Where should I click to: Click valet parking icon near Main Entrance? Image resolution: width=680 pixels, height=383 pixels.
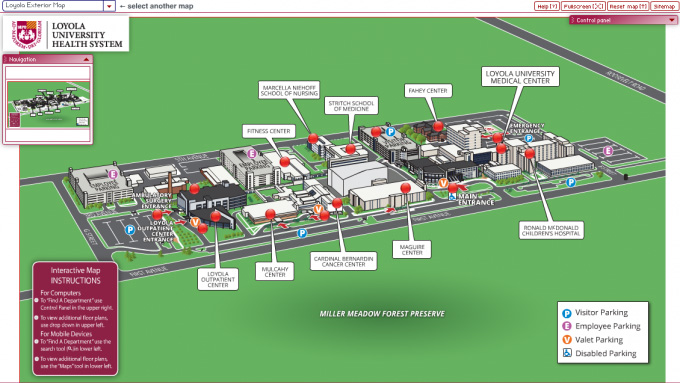pyautogui.click(x=443, y=183)
